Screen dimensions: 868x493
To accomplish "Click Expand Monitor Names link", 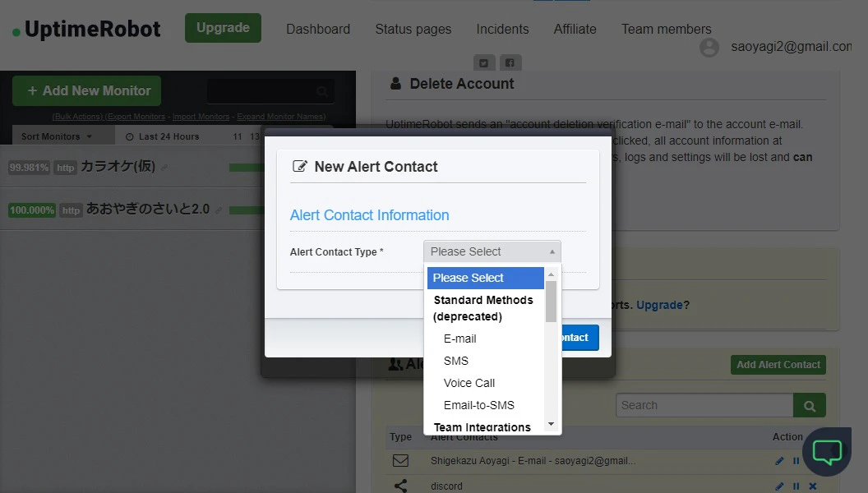I will point(281,117).
